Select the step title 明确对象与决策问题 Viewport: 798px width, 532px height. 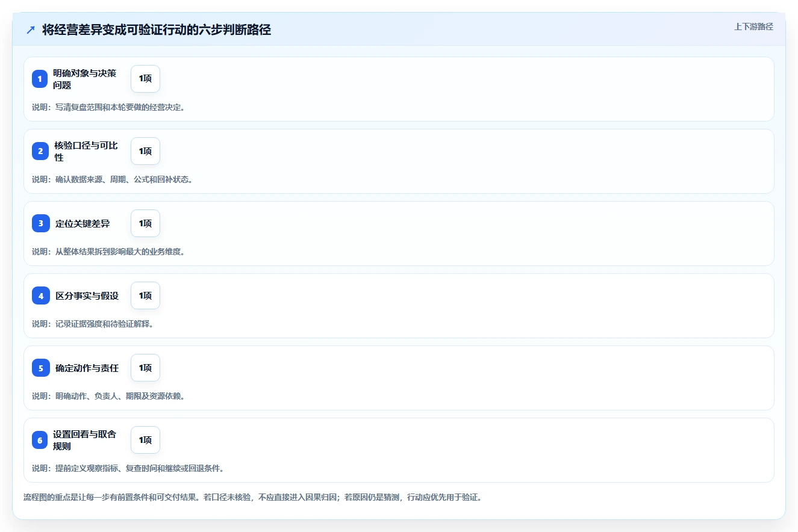tap(85, 79)
